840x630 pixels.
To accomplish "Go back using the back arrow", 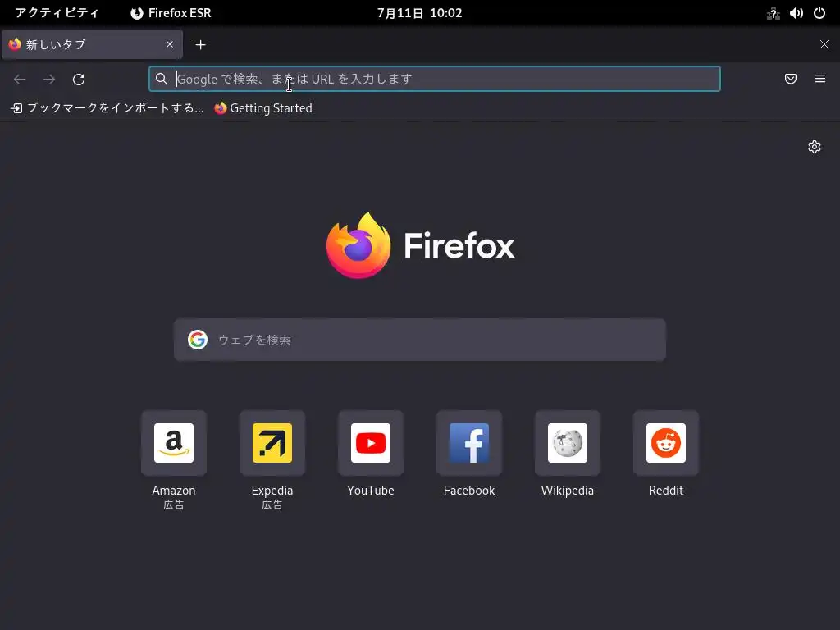I will click(20, 80).
